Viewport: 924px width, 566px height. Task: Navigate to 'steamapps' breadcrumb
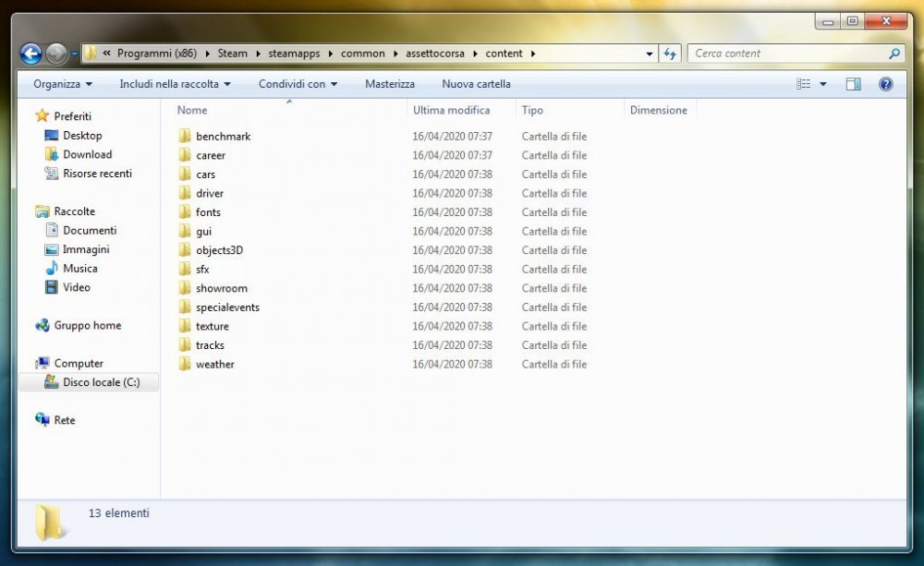tap(294, 54)
